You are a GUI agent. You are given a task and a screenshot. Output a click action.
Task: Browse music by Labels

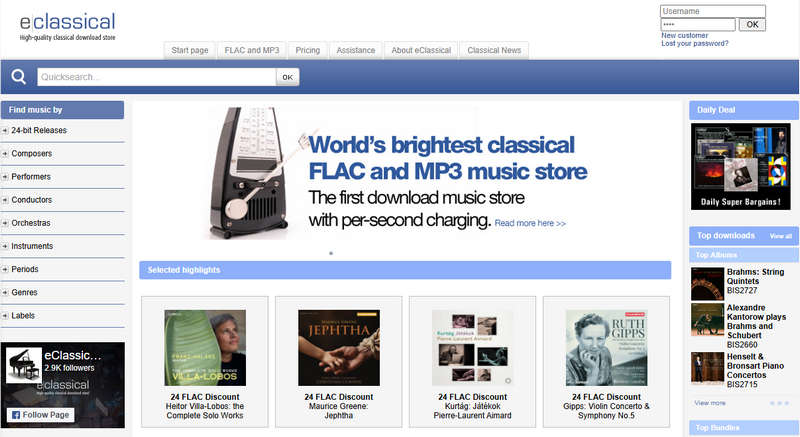pyautogui.click(x=23, y=316)
